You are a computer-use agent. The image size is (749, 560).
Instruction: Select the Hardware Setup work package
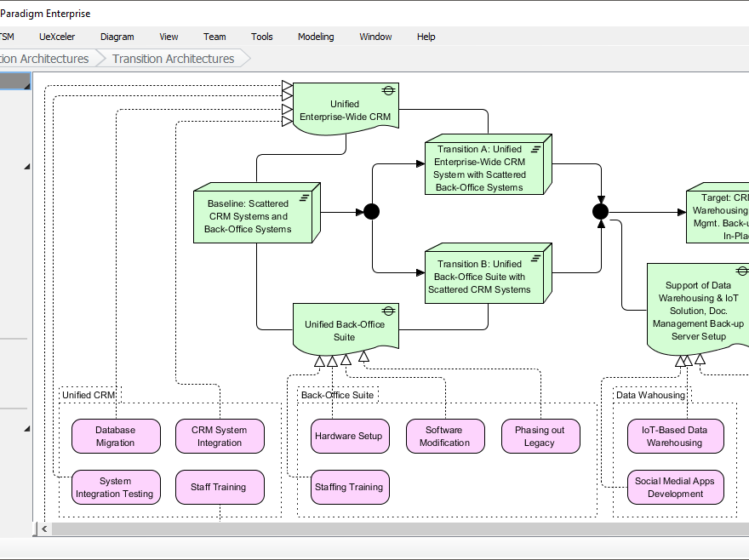350,436
